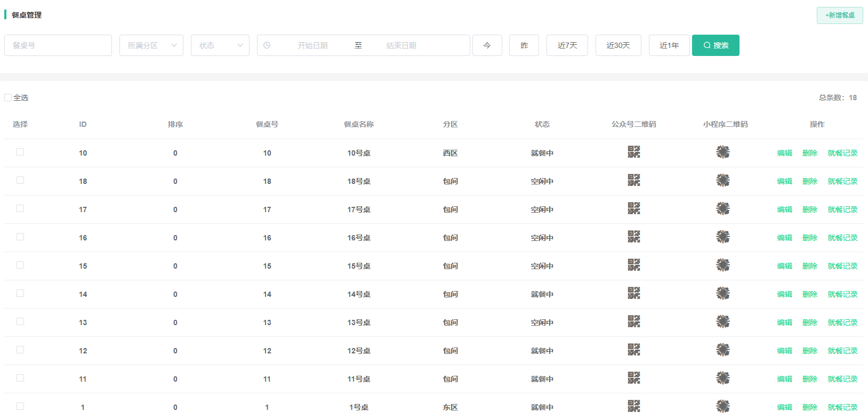
Task: Pick a start date in 开始日期 field
Action: pos(312,45)
